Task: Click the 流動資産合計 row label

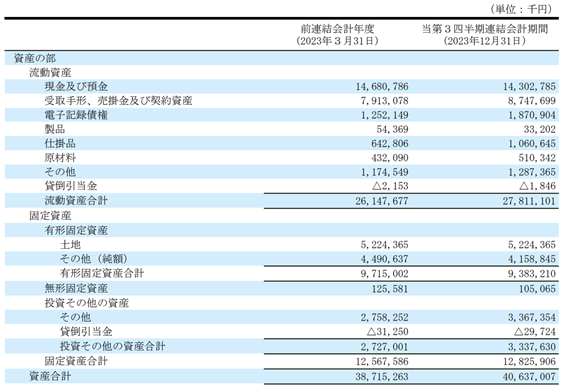Action: [x=76, y=200]
